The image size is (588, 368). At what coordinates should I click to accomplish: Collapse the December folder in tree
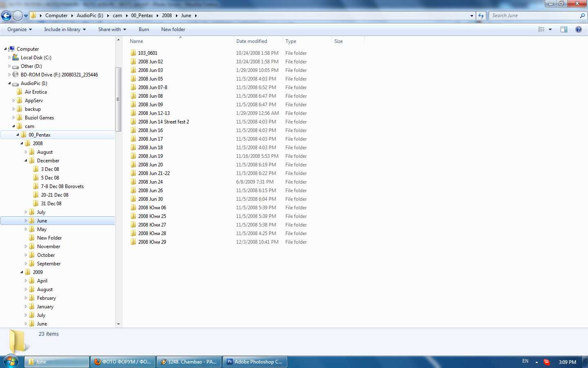click(x=26, y=161)
